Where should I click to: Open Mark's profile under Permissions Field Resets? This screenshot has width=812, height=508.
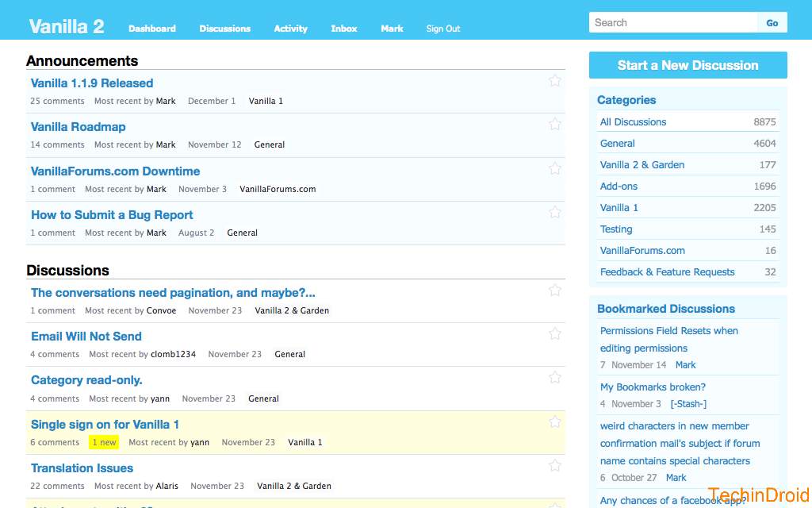(686, 365)
